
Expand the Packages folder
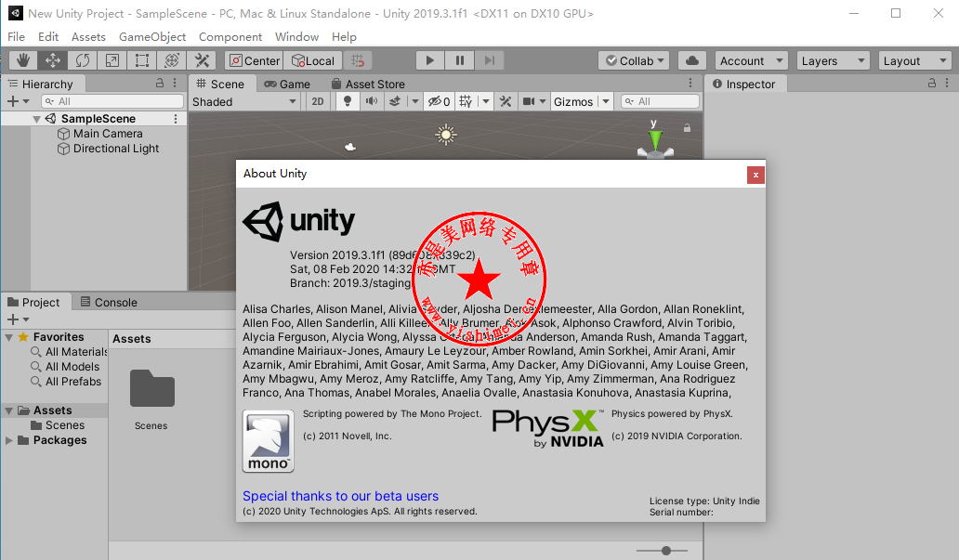pos(9,440)
